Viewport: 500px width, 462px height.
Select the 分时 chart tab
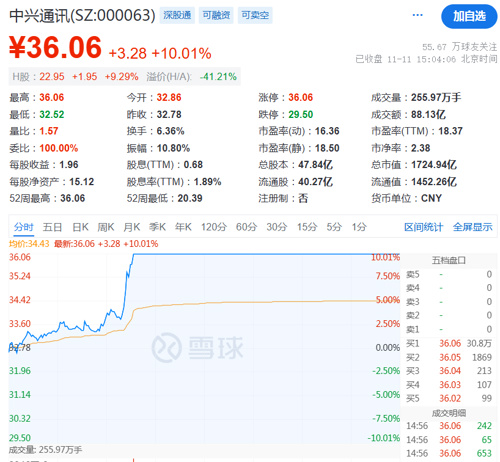(x=23, y=227)
